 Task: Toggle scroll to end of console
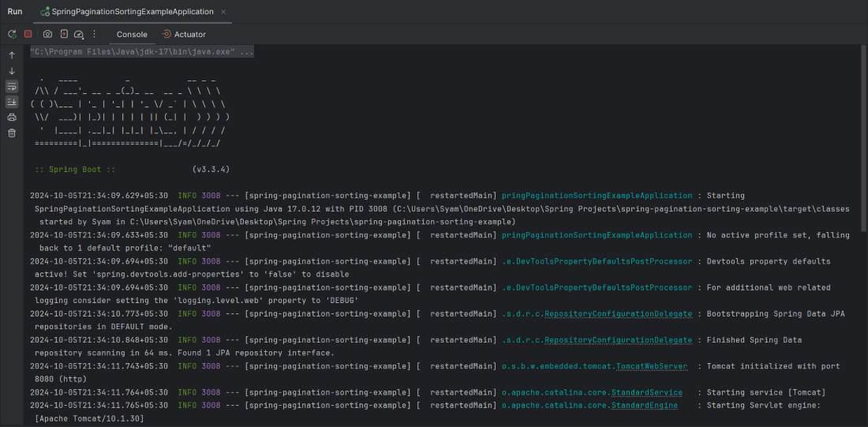pyautogui.click(x=12, y=102)
